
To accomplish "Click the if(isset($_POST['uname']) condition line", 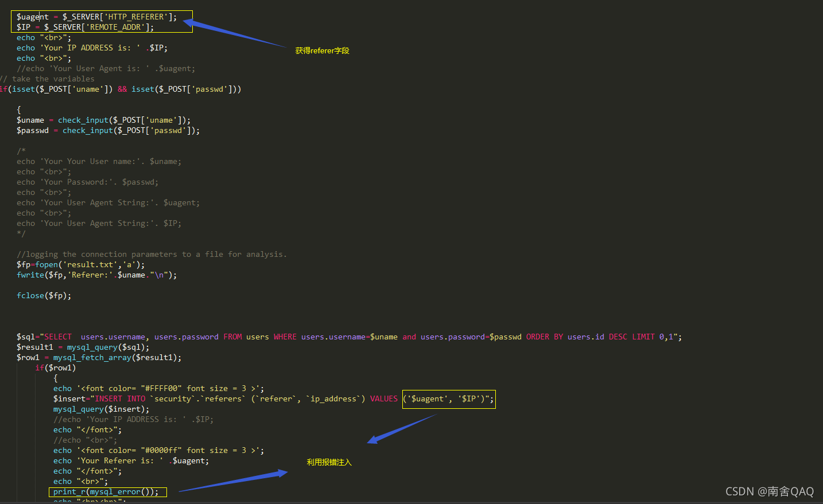I will coord(121,89).
